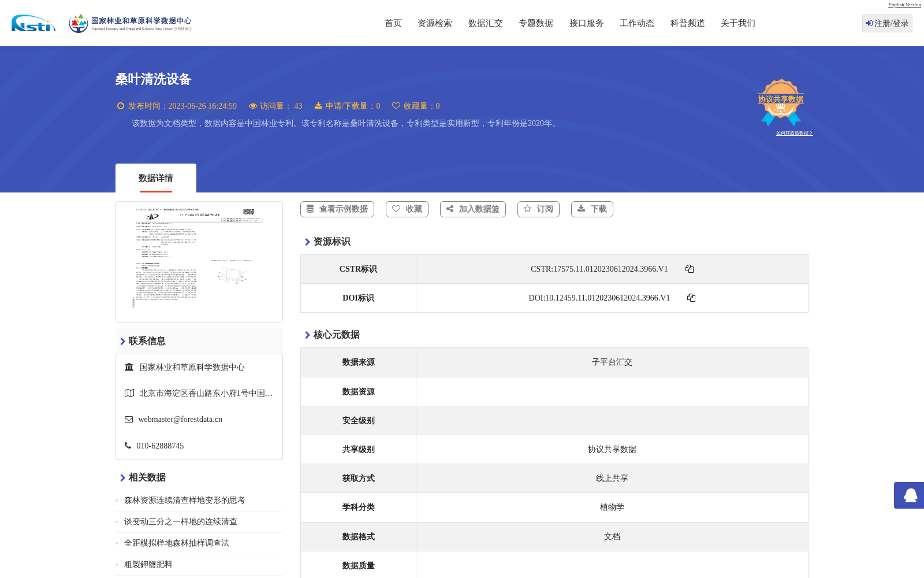
Task: Copy the DOI identifier with copy icon
Action: (691, 298)
